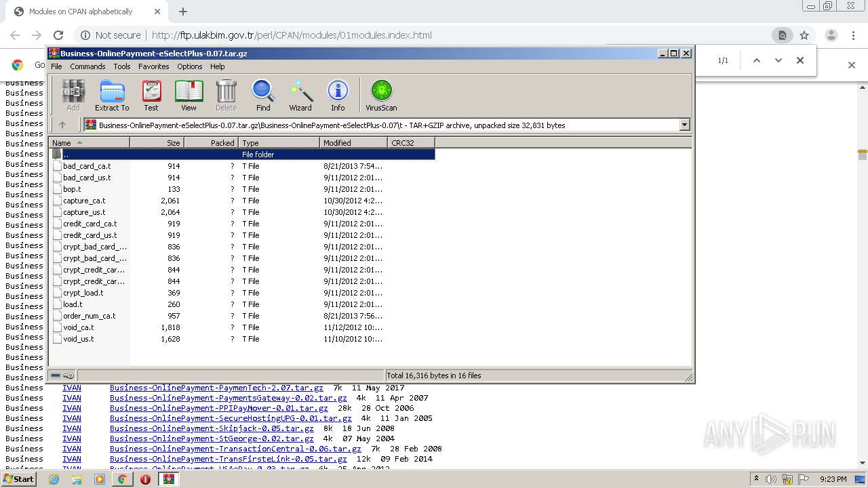Viewport: 868px width, 488px height.
Task: Close the Chrome find bar
Action: pos(800,60)
